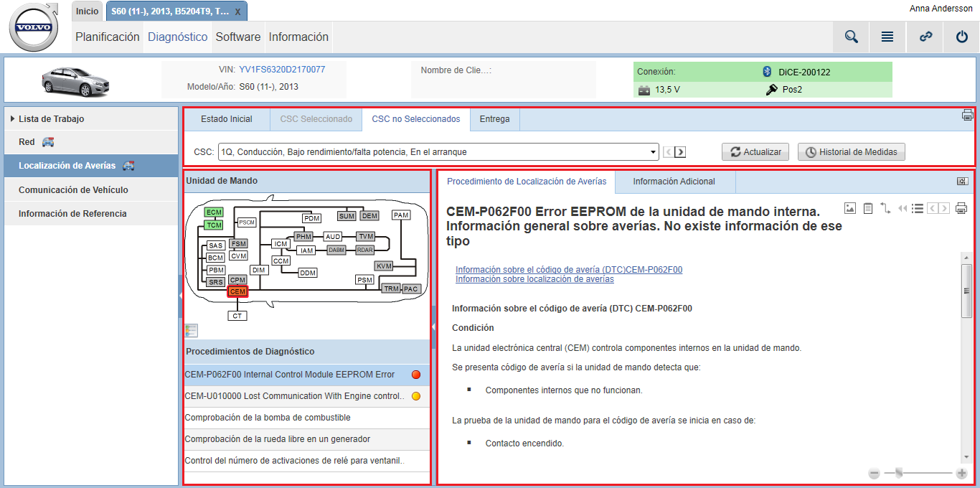This screenshot has width=980, height=488.
Task: Click the chain link icon in the top toolbar
Action: 926,37
